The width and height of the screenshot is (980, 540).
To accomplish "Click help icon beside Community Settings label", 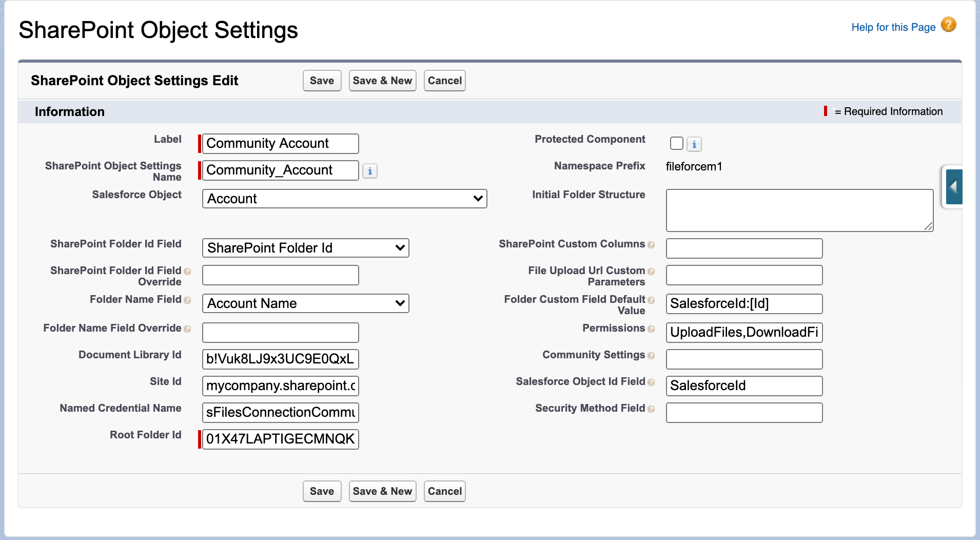I will [x=651, y=355].
